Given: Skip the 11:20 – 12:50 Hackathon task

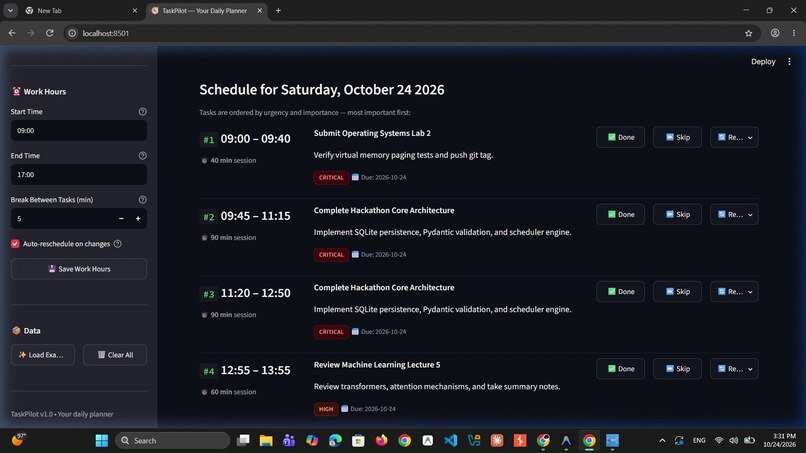Looking at the screenshot, I should (677, 292).
